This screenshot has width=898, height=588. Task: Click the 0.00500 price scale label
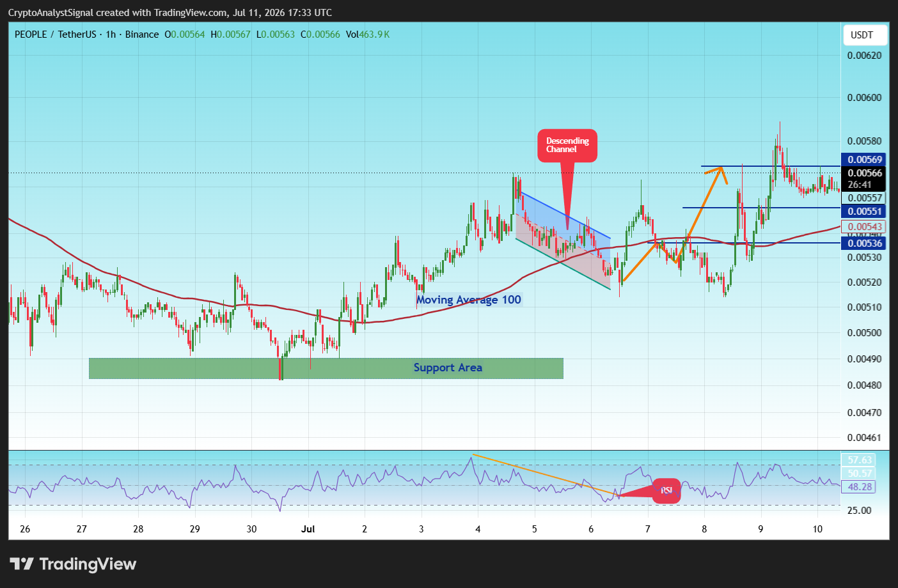point(865,333)
